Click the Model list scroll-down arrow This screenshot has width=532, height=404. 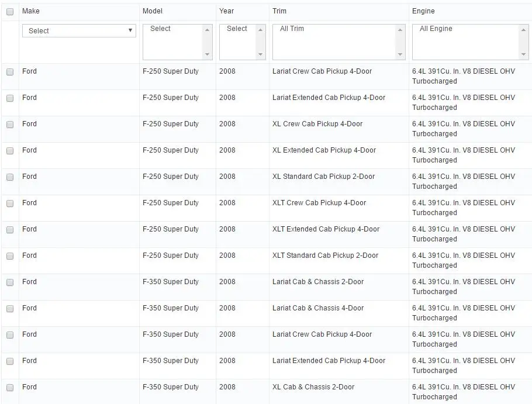pyautogui.click(x=207, y=54)
